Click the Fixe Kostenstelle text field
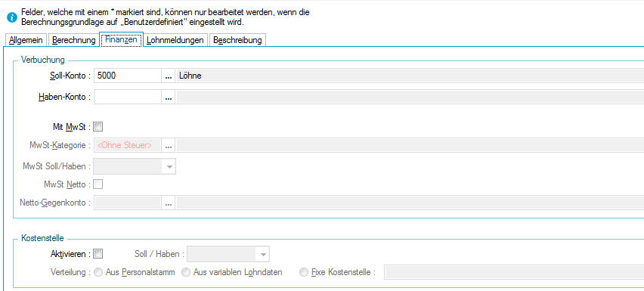 click(514, 272)
